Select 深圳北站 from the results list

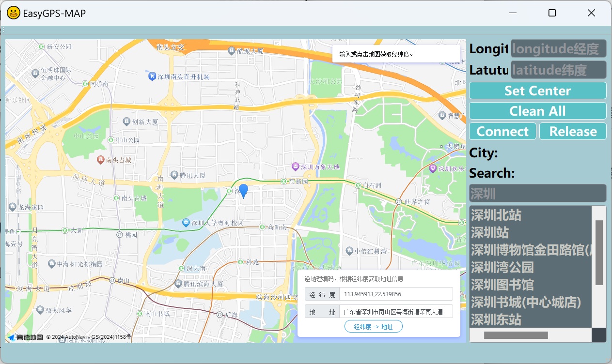[531, 215]
